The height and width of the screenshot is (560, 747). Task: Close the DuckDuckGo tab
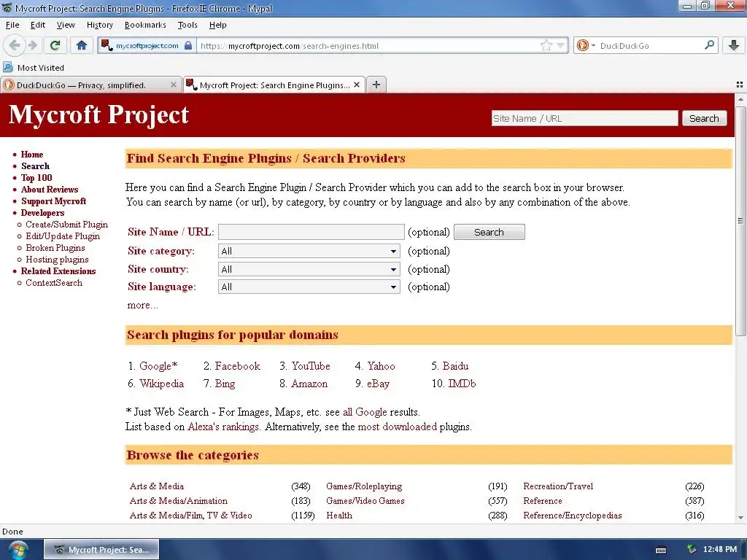tap(174, 85)
